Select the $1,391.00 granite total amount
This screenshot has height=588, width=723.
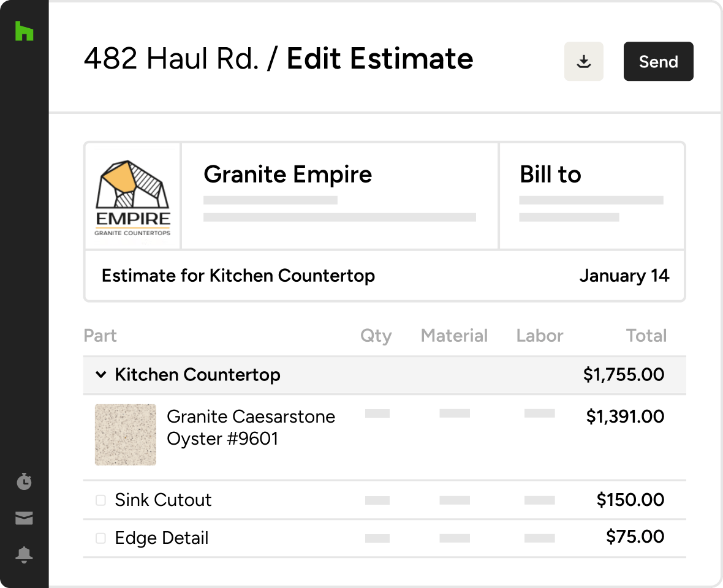624,417
